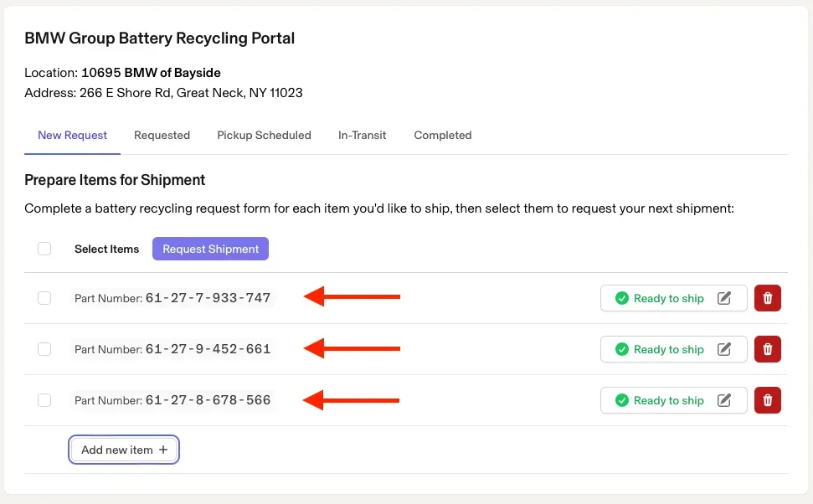
Task: Delete part 61-27-9-452-661 with trash icon
Action: (x=768, y=349)
